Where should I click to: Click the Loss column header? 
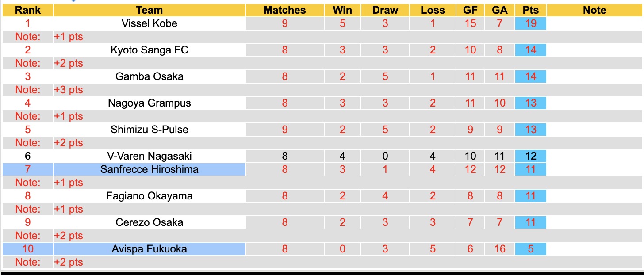tap(433, 10)
